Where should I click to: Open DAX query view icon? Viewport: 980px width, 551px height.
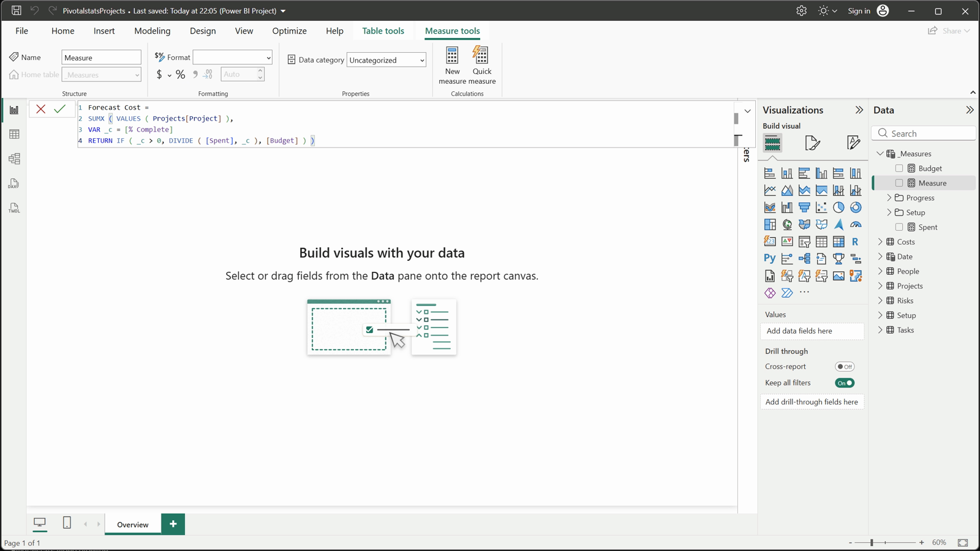tap(14, 184)
